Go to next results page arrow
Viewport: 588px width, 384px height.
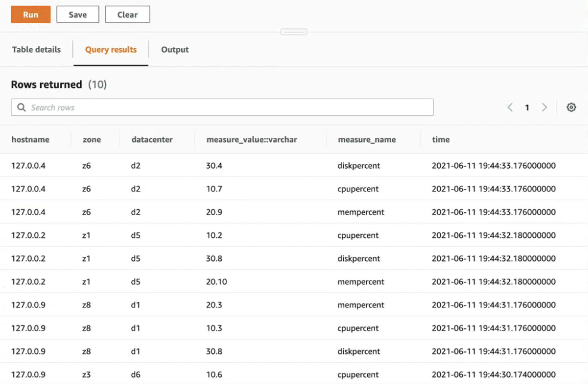click(544, 107)
